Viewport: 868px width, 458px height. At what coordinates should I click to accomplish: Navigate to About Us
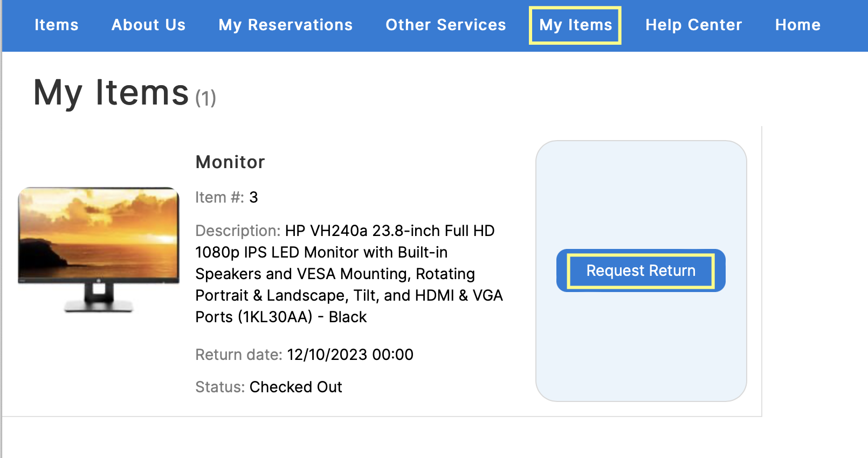[x=148, y=25]
